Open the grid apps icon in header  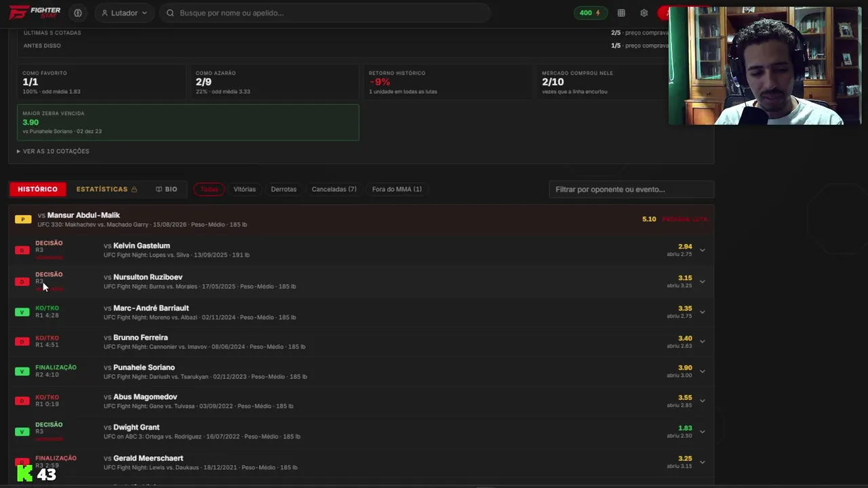click(x=621, y=13)
